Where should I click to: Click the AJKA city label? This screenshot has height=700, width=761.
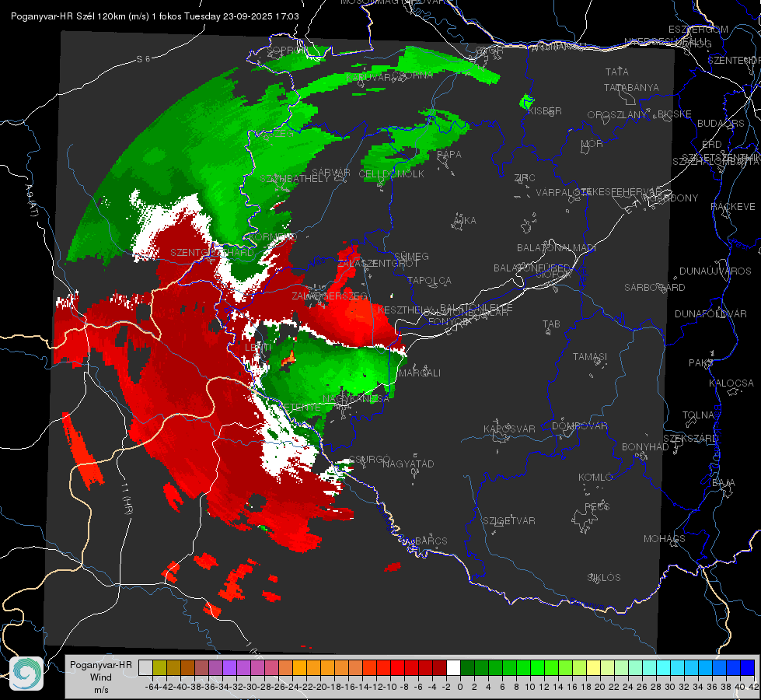pos(464,221)
